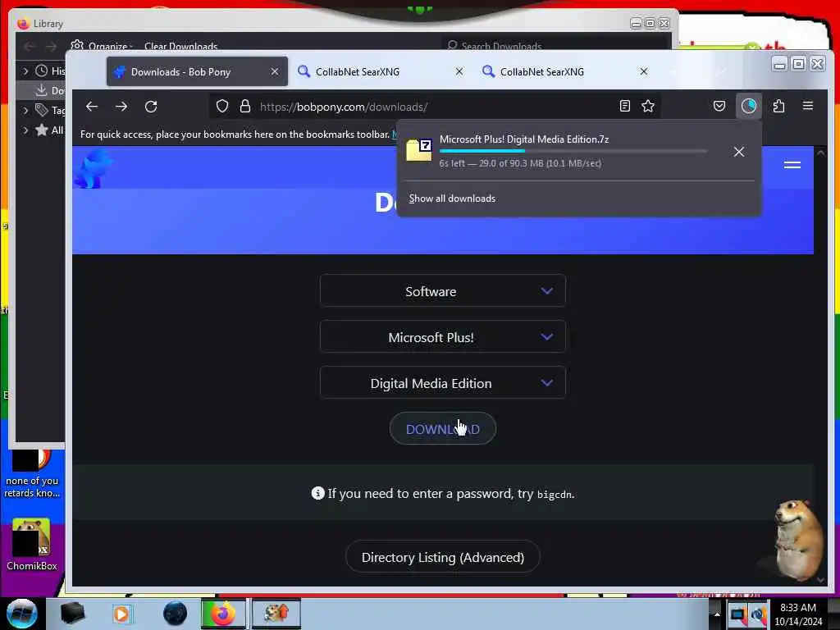The width and height of the screenshot is (840, 630).
Task: Click Search Downloads field in Library window
Action: click(x=555, y=46)
